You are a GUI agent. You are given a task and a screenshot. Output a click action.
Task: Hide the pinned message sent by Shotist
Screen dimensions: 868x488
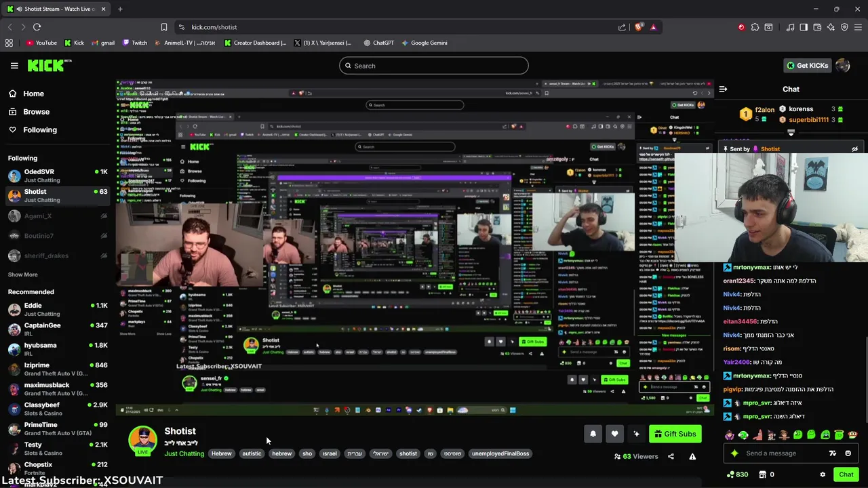[854, 149]
